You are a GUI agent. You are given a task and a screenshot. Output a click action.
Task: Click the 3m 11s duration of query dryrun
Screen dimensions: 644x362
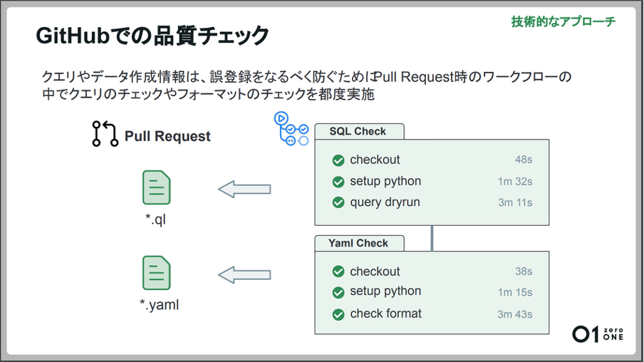[515, 203]
